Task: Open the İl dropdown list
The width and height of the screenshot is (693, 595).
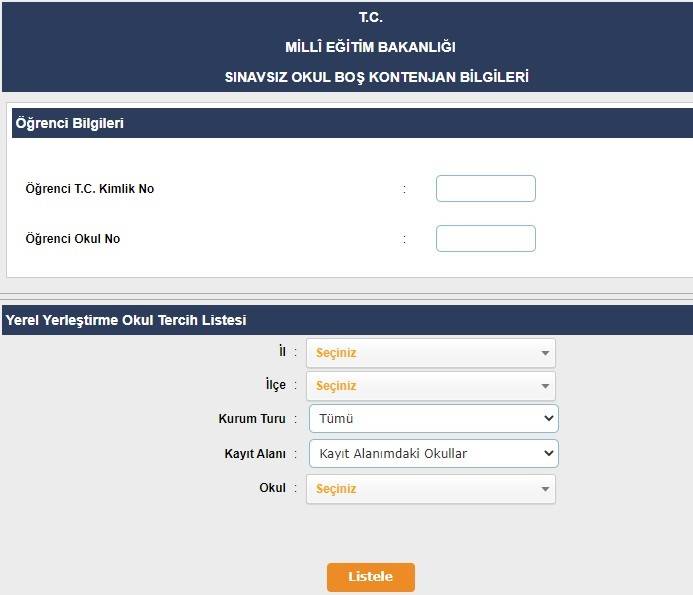Action: 431,353
